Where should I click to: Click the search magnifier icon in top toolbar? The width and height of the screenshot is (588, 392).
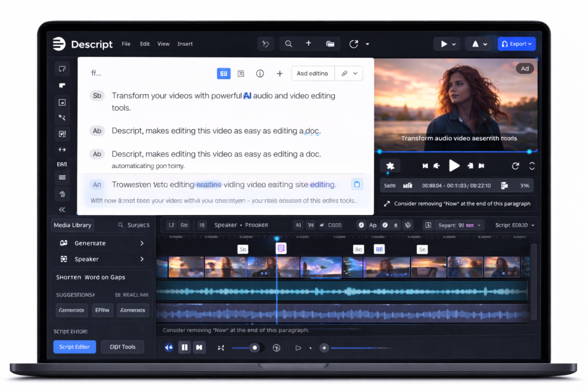pyautogui.click(x=288, y=44)
